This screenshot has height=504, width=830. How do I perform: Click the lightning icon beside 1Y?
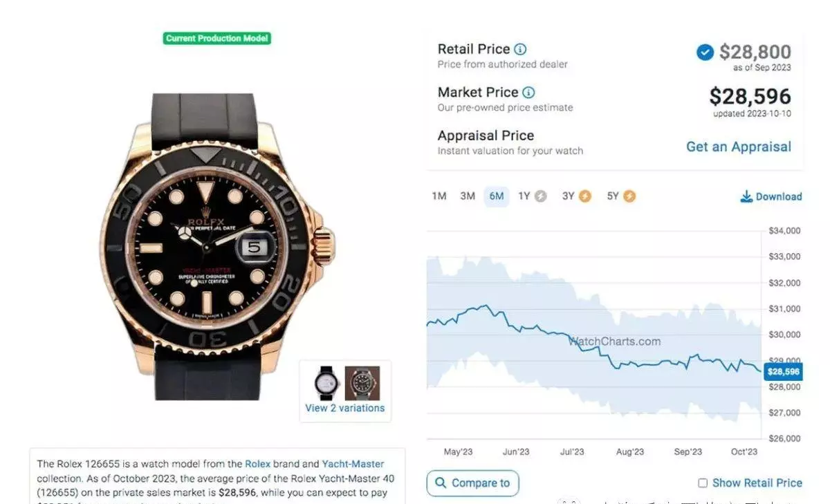[x=541, y=196]
